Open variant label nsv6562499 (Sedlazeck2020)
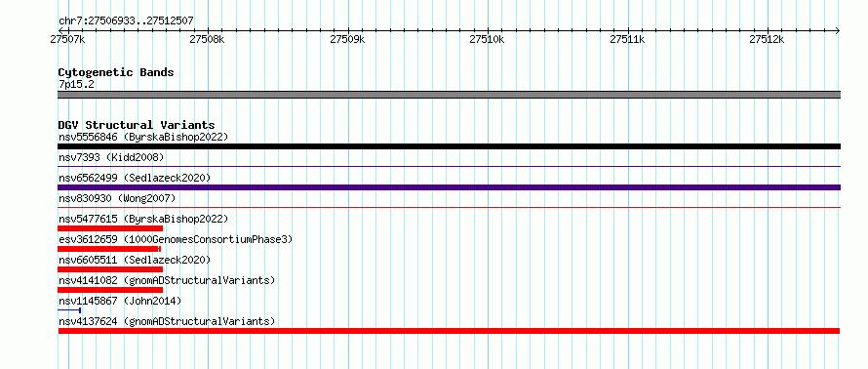 pos(135,178)
